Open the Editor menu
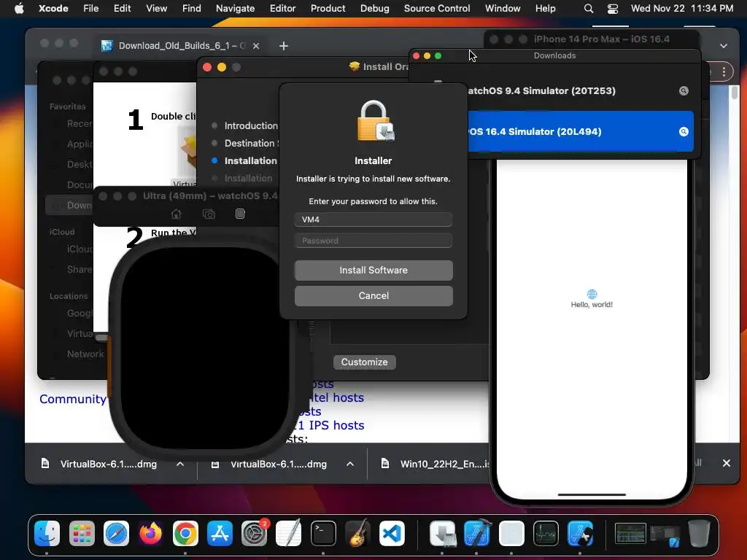The image size is (747, 560). (282, 8)
